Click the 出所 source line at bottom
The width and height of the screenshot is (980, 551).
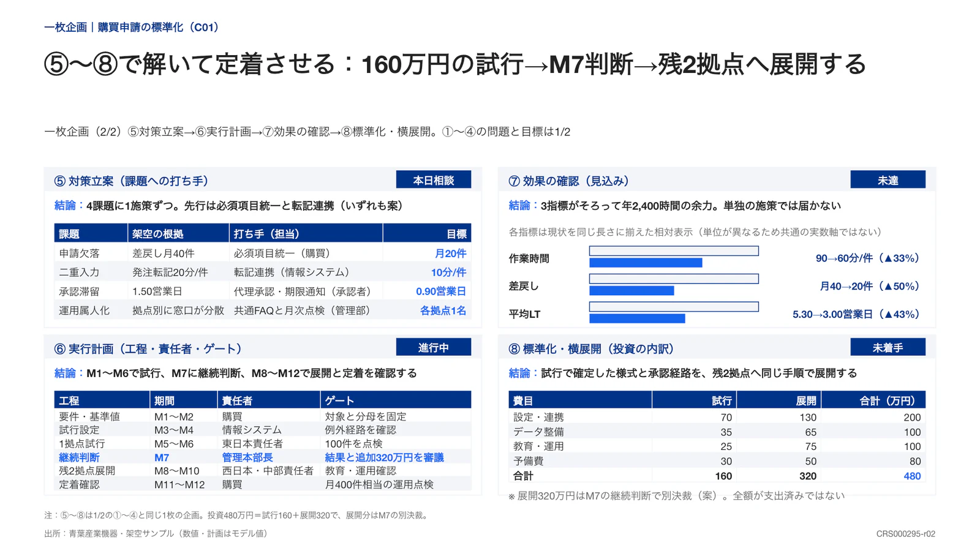[157, 534]
